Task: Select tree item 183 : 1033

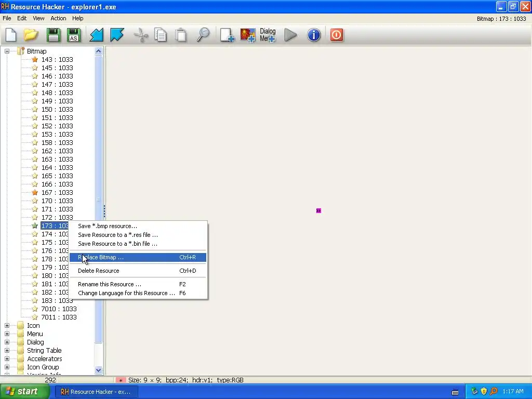Action: 57,301
